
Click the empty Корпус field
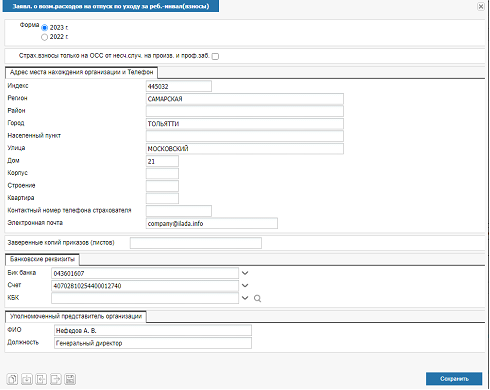tap(162, 174)
